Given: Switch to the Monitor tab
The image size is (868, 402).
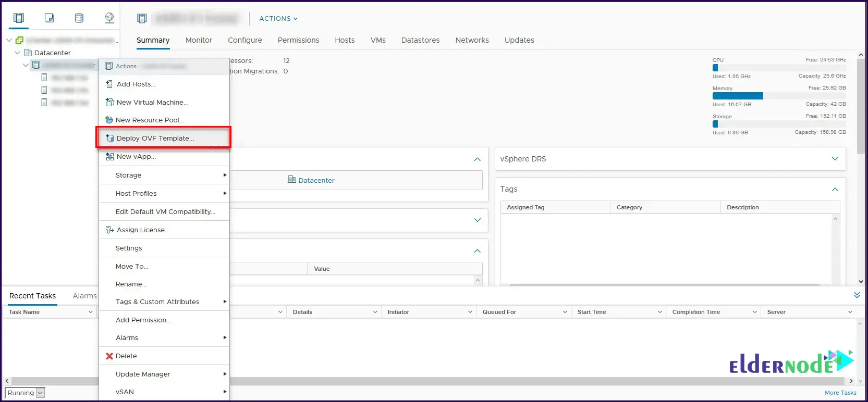Looking at the screenshot, I should [x=199, y=40].
